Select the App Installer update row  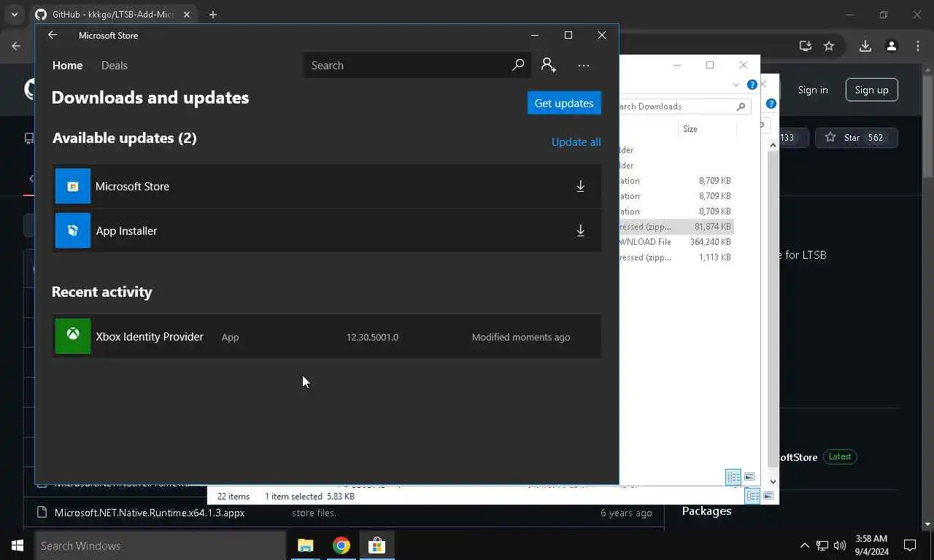point(327,230)
